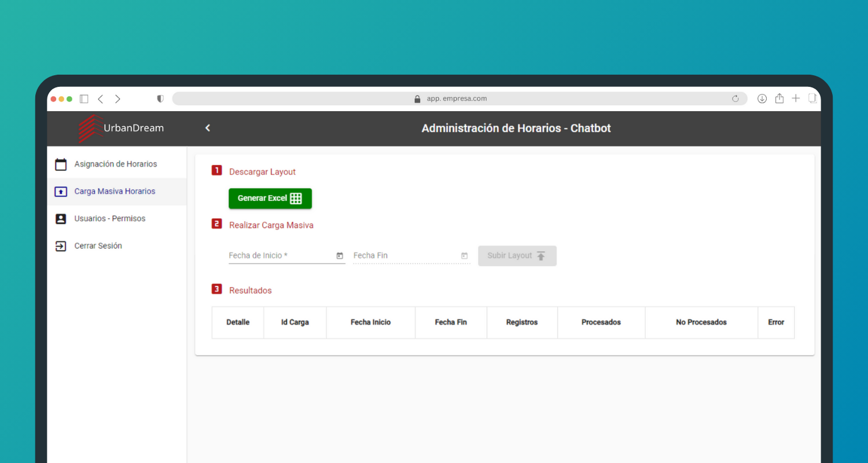The width and height of the screenshot is (868, 463).
Task: Open the Fecha Fin calendar picker
Action: tap(464, 256)
